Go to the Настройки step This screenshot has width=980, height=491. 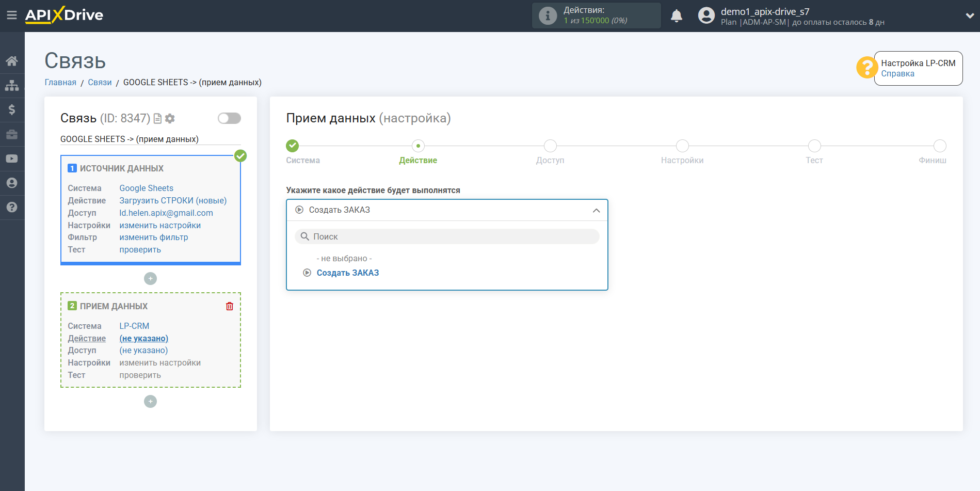682,146
